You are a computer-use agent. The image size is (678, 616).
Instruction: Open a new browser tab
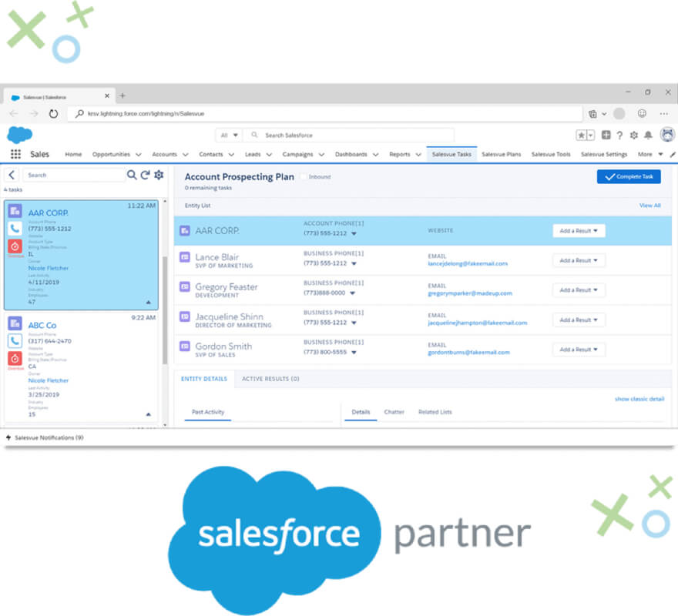(x=123, y=95)
